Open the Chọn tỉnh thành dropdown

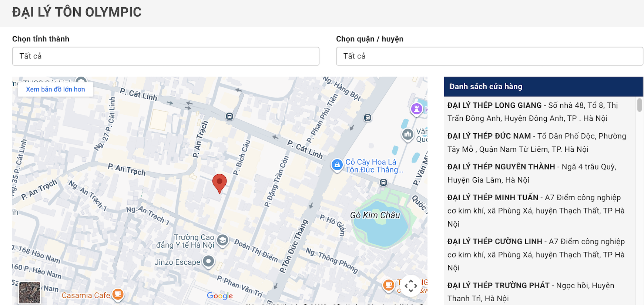[166, 56]
